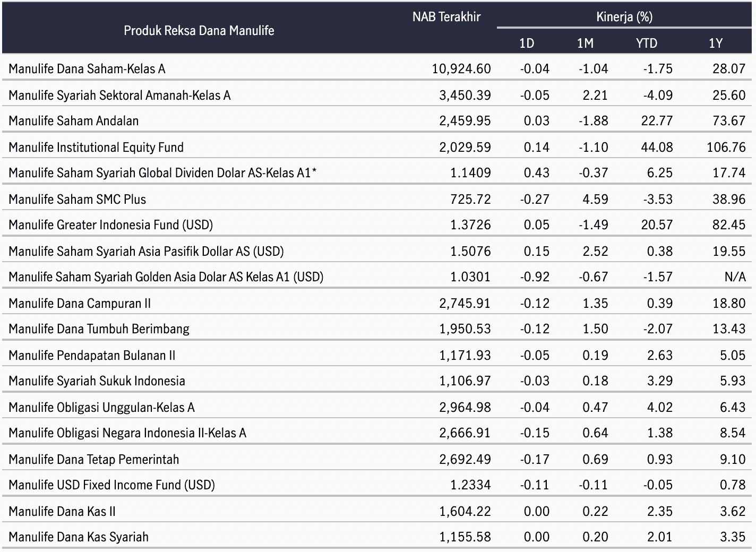Click 1Y value 0.78
The width and height of the screenshot is (756, 552).
coord(733,485)
